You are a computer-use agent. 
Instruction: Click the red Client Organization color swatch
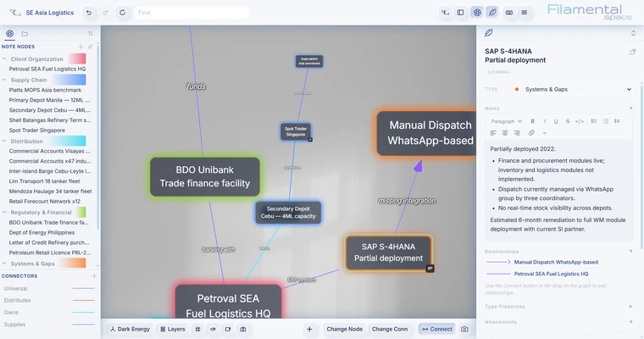[x=77, y=58]
